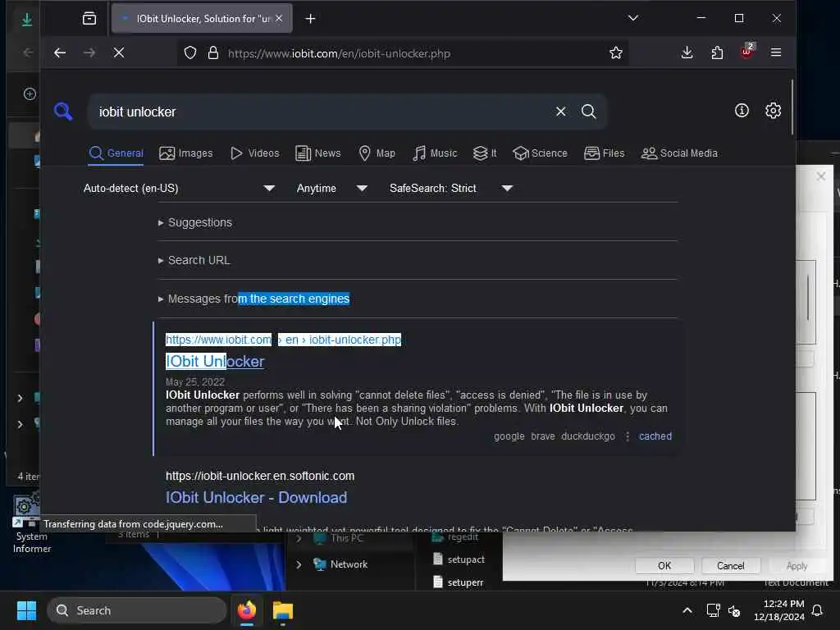Click the three-dot result options icon
Image resolution: width=840 pixels, height=630 pixels.
[628, 436]
